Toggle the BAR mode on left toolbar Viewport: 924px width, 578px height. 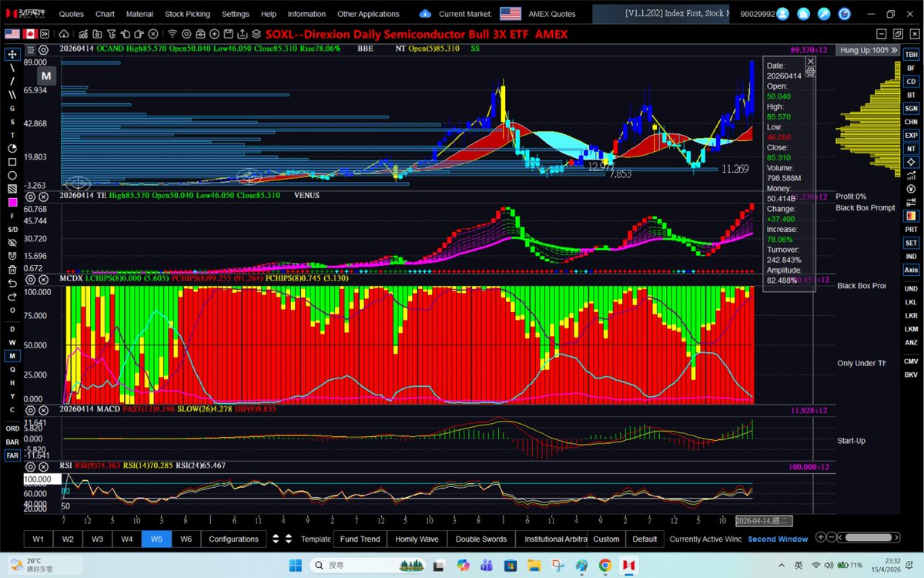pyautogui.click(x=12, y=442)
